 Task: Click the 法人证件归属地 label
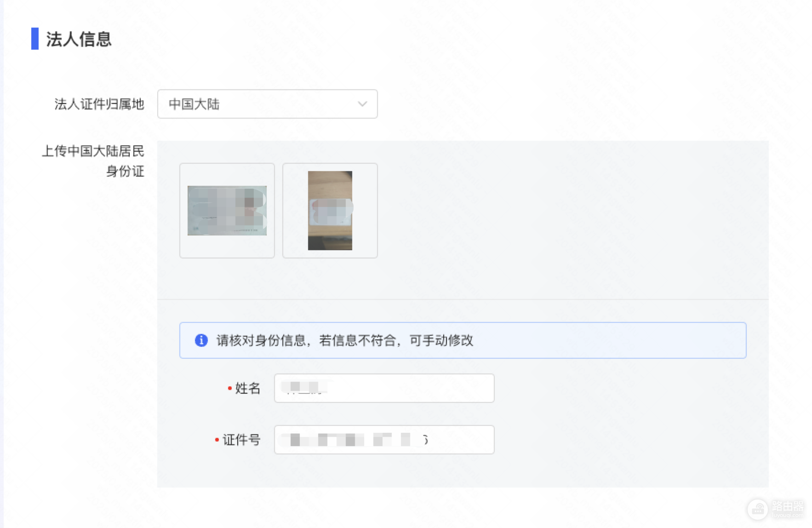pos(99,104)
